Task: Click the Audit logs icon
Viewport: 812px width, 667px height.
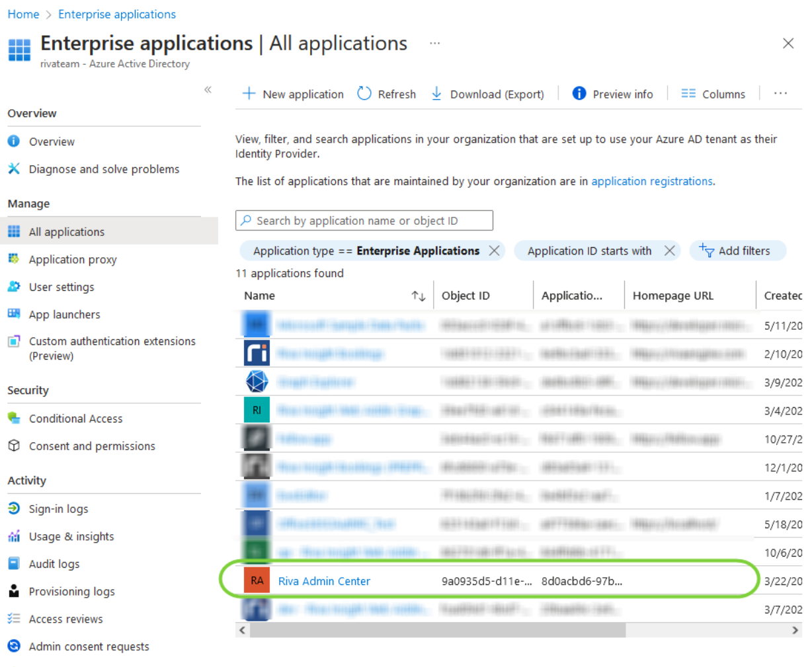Action: (x=14, y=563)
